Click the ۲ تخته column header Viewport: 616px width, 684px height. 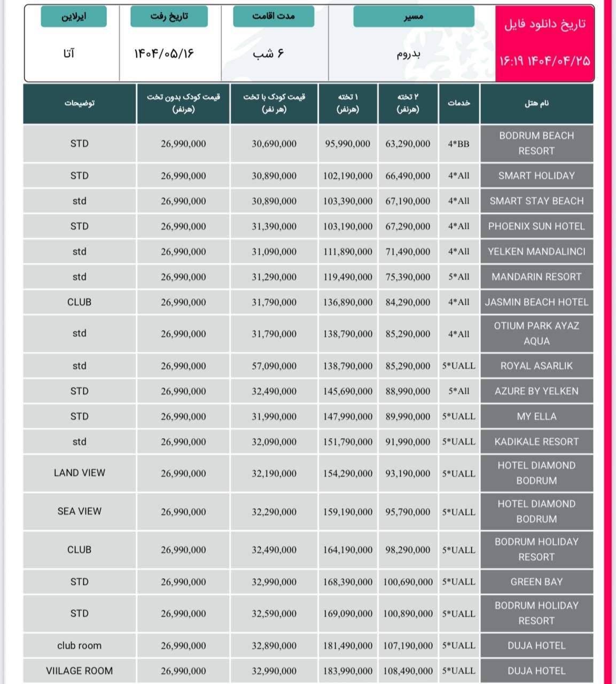point(408,104)
